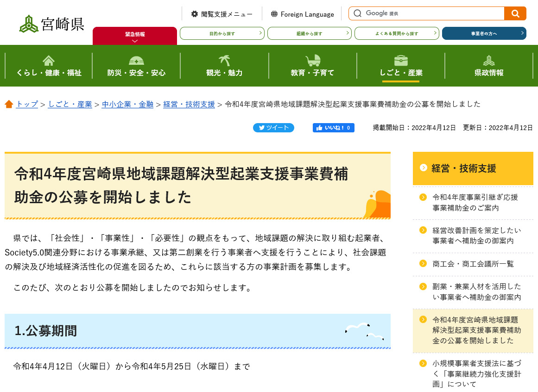Click the magnifying glass search icon

pos(515,13)
